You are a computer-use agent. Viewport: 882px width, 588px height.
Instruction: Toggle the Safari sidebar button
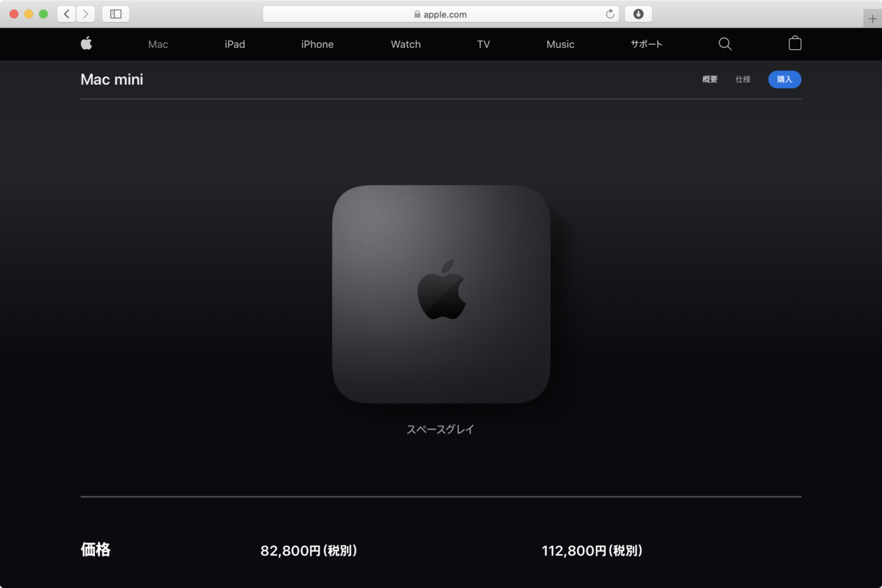coord(116,14)
